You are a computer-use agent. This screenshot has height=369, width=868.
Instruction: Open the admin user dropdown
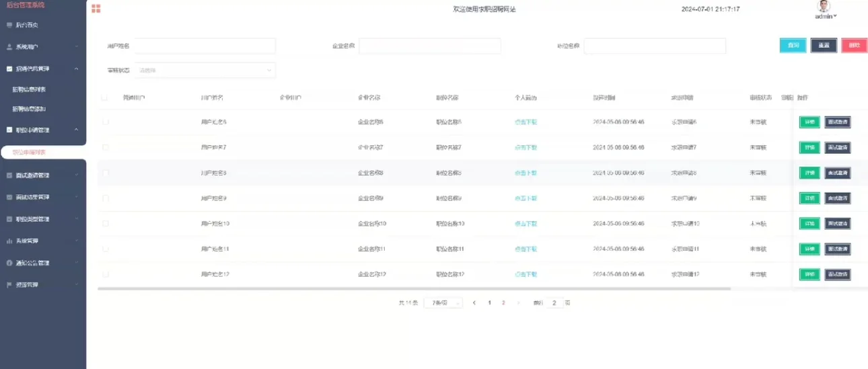[826, 16]
